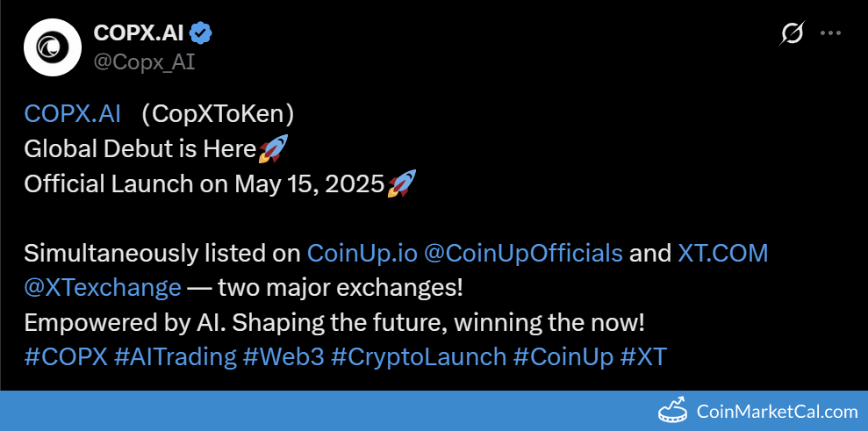Click the CoinMarketCal.com watermark text
This screenshot has height=431, width=868.
pos(777,411)
